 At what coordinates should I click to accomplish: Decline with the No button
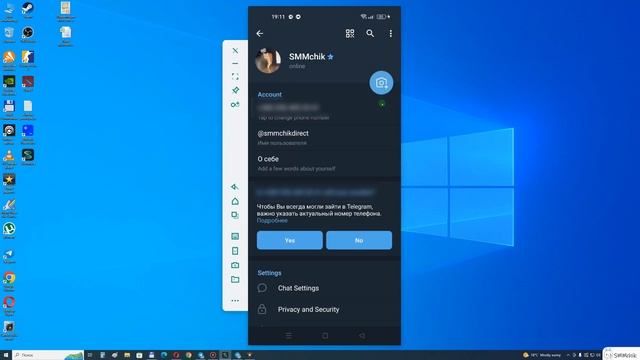[x=359, y=240]
